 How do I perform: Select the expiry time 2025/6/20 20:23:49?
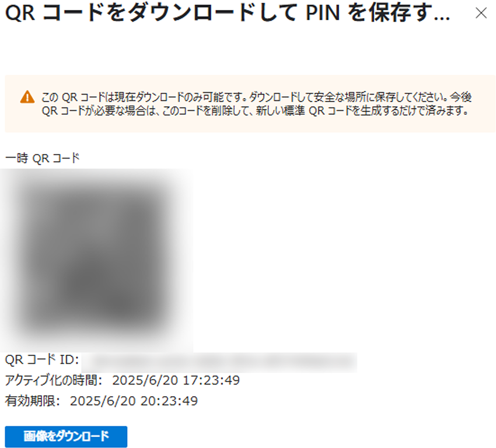click(x=134, y=401)
